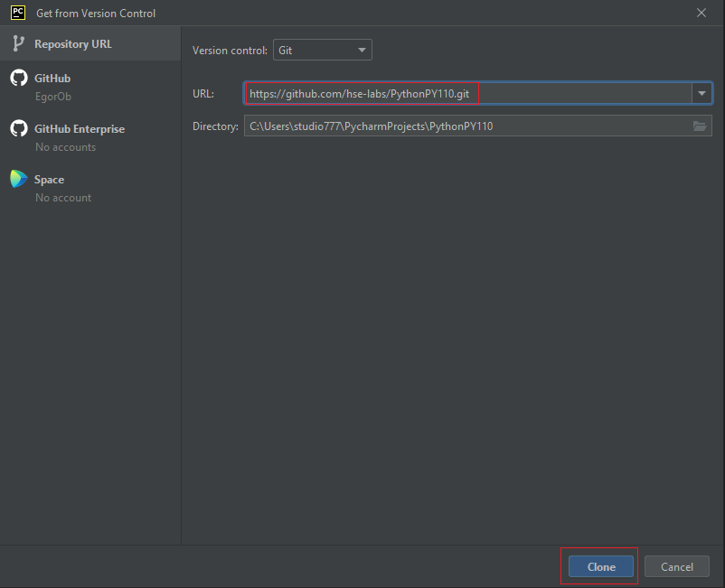Open the GitHub Enterprise section

80,129
